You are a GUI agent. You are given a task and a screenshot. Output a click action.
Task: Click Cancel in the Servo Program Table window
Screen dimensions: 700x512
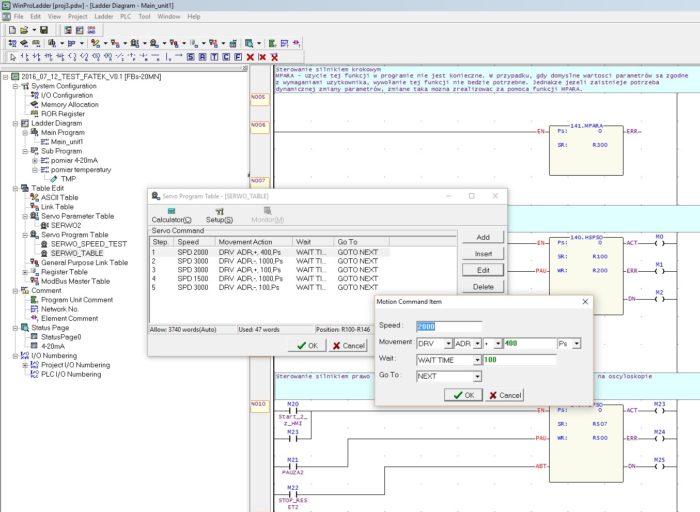(x=348, y=345)
